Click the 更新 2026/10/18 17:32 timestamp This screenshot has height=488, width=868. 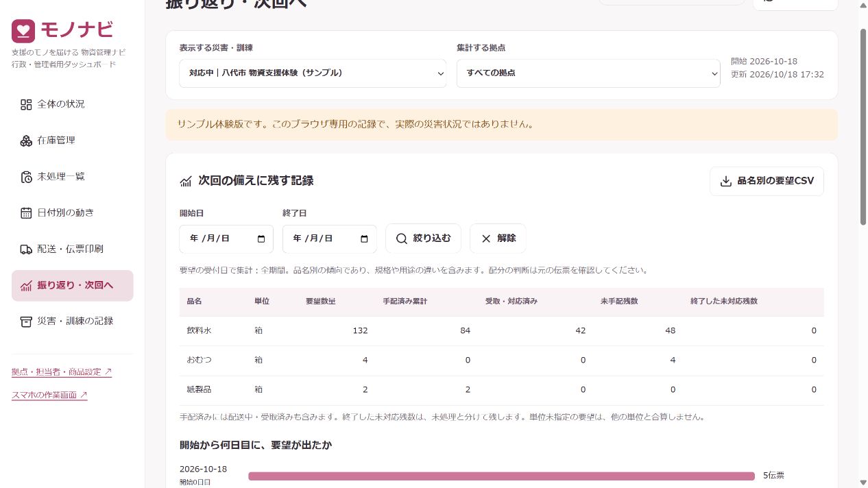point(777,75)
